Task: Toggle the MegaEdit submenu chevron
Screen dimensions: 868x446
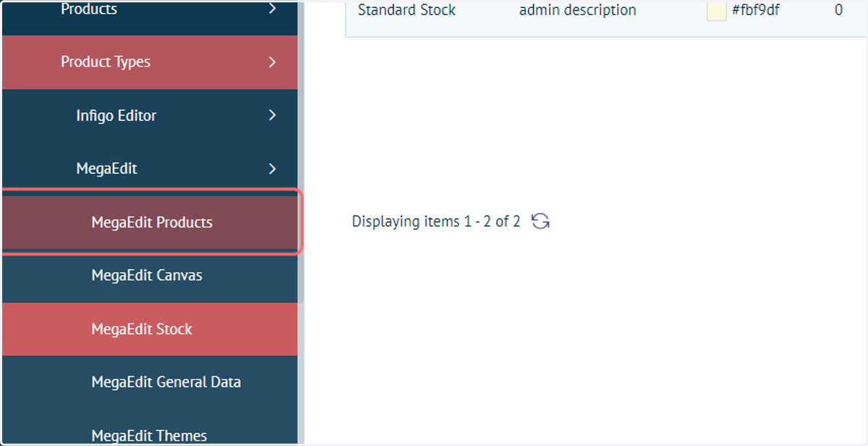Action: (x=272, y=169)
